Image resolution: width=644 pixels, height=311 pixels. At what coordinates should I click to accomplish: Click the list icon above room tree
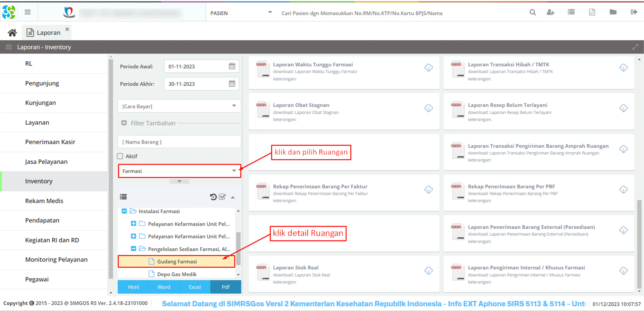click(123, 197)
